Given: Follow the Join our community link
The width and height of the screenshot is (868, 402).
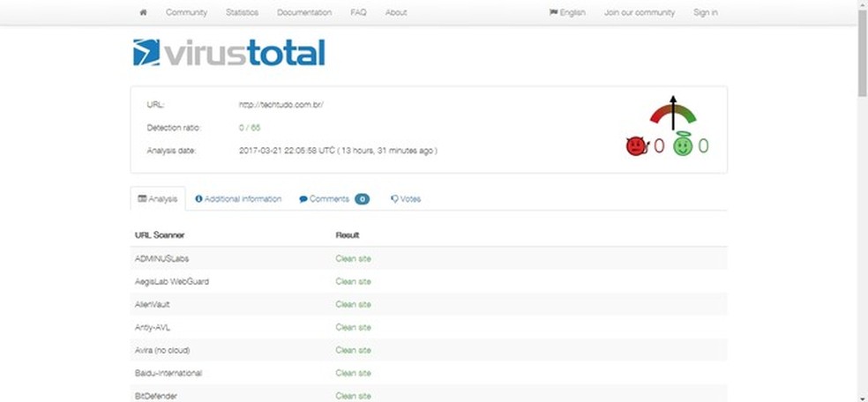Looking at the screenshot, I should [640, 12].
